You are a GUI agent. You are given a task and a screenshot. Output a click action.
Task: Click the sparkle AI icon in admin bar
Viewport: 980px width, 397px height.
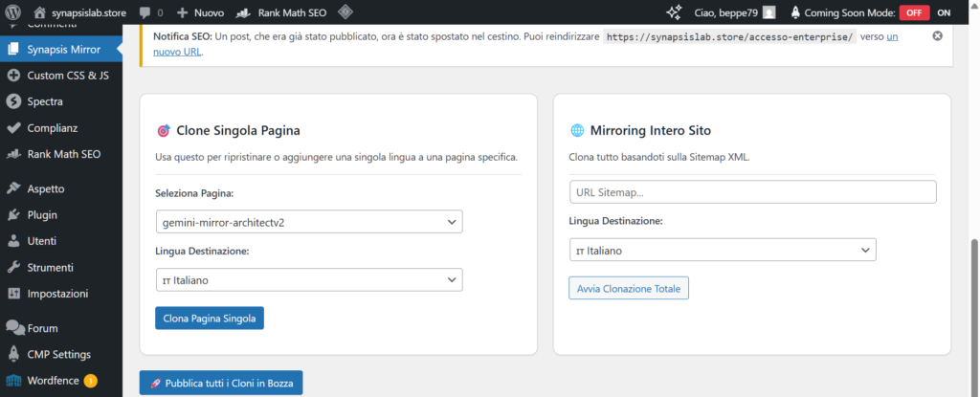point(674,12)
